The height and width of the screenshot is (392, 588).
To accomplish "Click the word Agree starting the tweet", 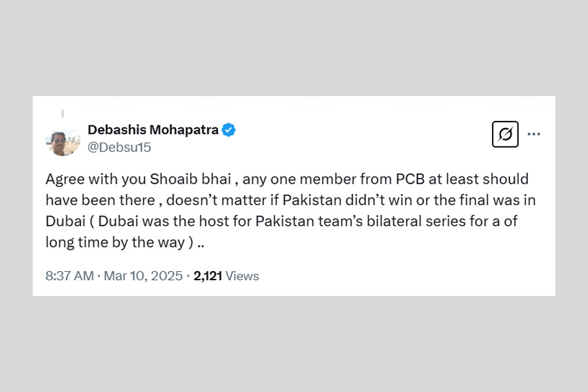I will point(65,178).
